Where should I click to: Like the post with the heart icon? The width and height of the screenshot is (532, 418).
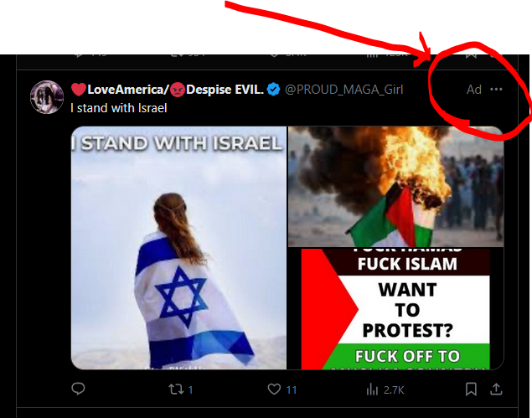pos(274,389)
